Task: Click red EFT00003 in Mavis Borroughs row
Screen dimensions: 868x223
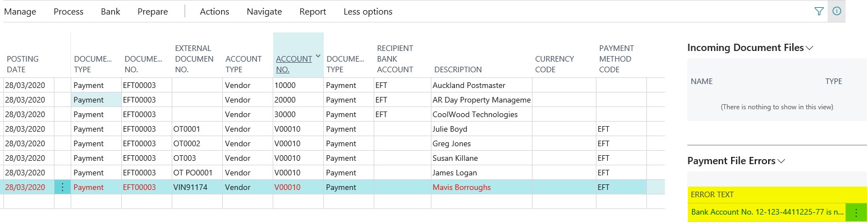Action: [x=140, y=187]
